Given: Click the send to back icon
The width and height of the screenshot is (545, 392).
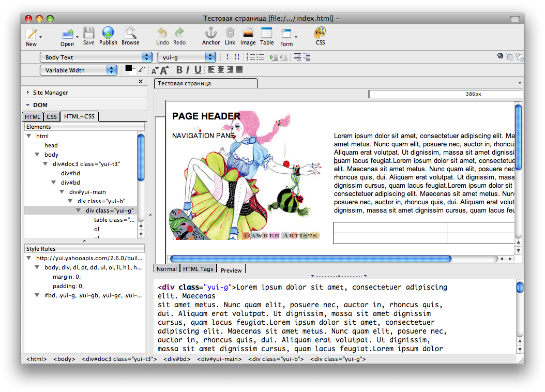Looking at the screenshot, I should coord(520,57).
